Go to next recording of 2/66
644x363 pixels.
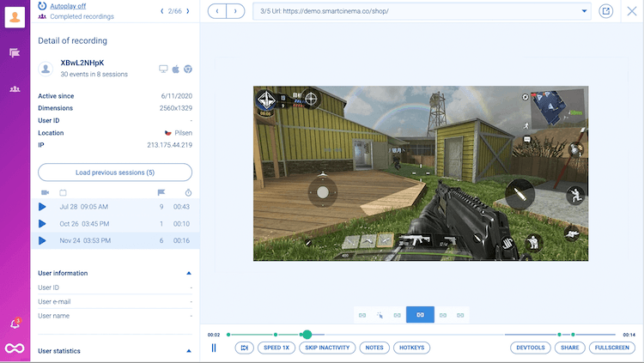click(x=188, y=11)
